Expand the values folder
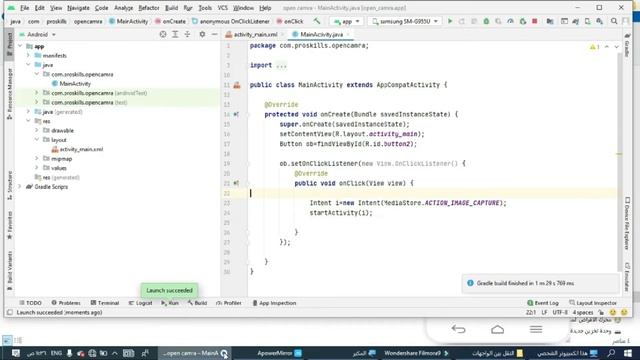This screenshot has height=360, width=640. tap(36, 168)
